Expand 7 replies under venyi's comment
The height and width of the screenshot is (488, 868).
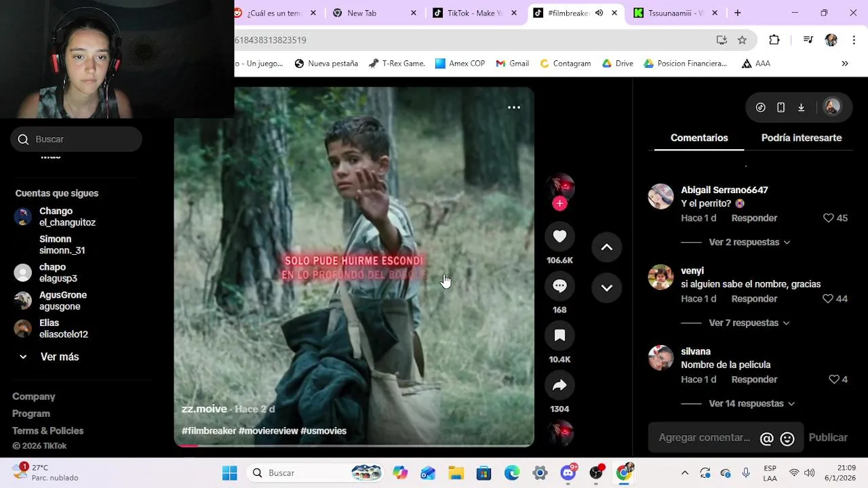tap(749, 323)
